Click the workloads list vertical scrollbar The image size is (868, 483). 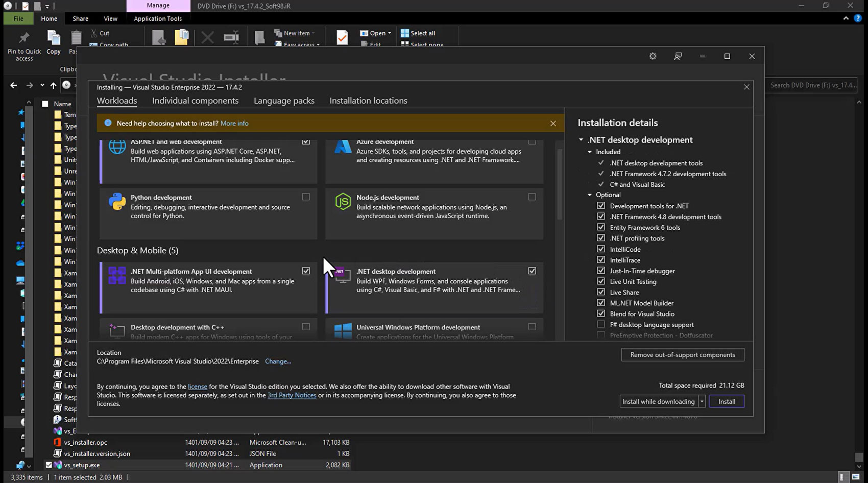[560, 184]
